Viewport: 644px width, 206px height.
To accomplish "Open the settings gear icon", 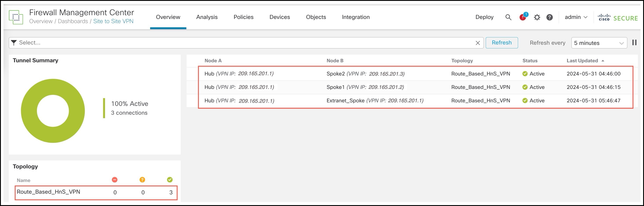I will [537, 17].
